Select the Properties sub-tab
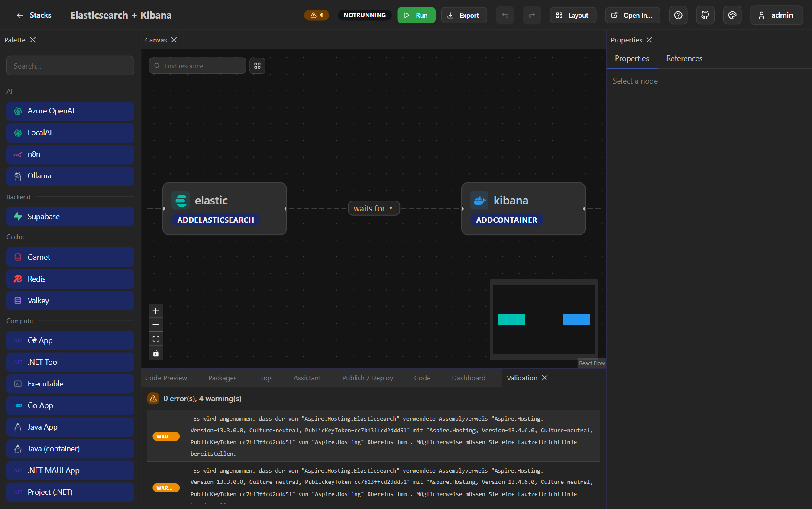Image resolution: width=812 pixels, height=509 pixels. pyautogui.click(x=632, y=58)
